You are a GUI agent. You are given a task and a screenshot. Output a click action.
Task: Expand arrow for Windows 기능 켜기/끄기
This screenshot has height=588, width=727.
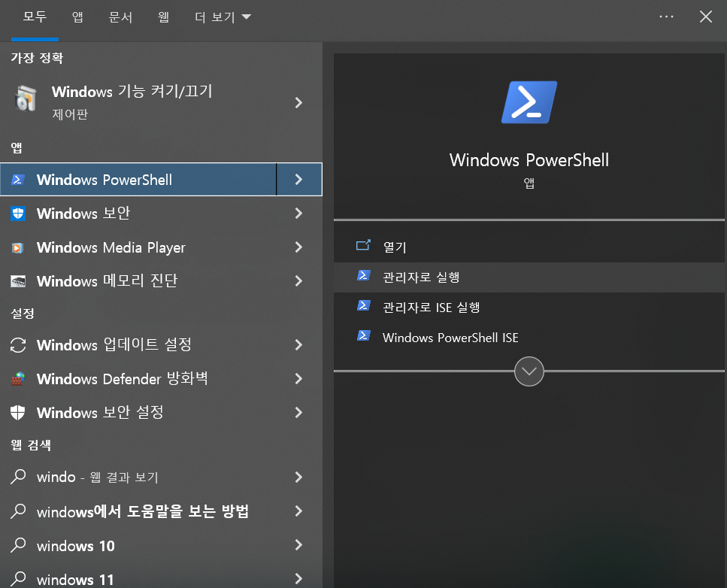pyautogui.click(x=298, y=102)
